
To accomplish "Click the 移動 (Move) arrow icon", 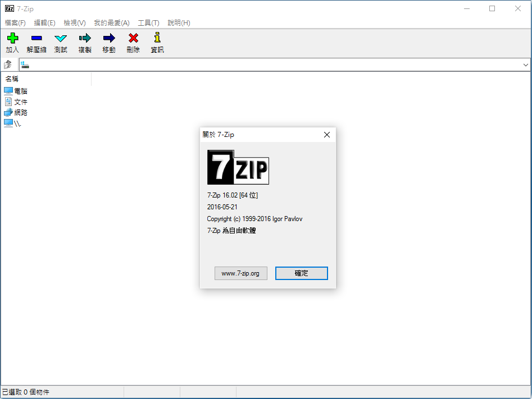I will pyautogui.click(x=109, y=39).
